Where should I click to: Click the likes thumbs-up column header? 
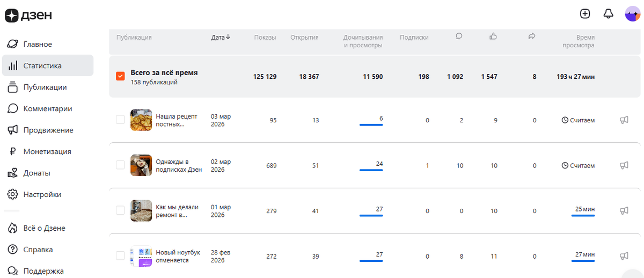(x=493, y=36)
